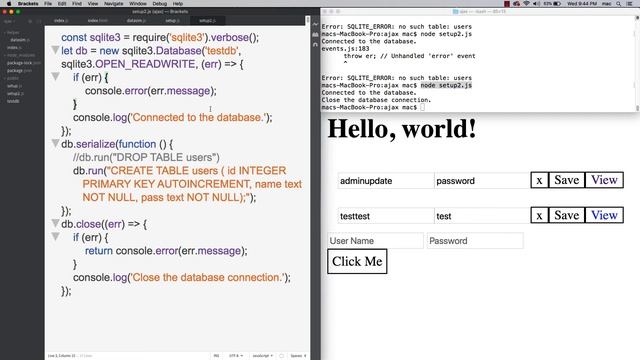Switch to setup.js editor tab
640x360 pixels.
click(172, 20)
